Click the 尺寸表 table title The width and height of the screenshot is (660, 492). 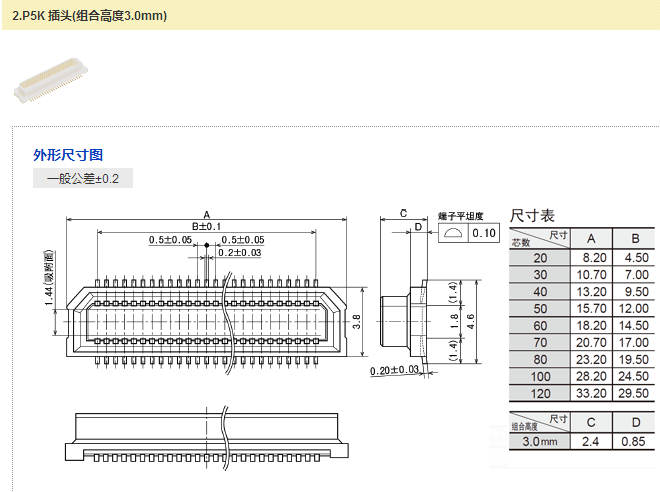click(x=532, y=215)
